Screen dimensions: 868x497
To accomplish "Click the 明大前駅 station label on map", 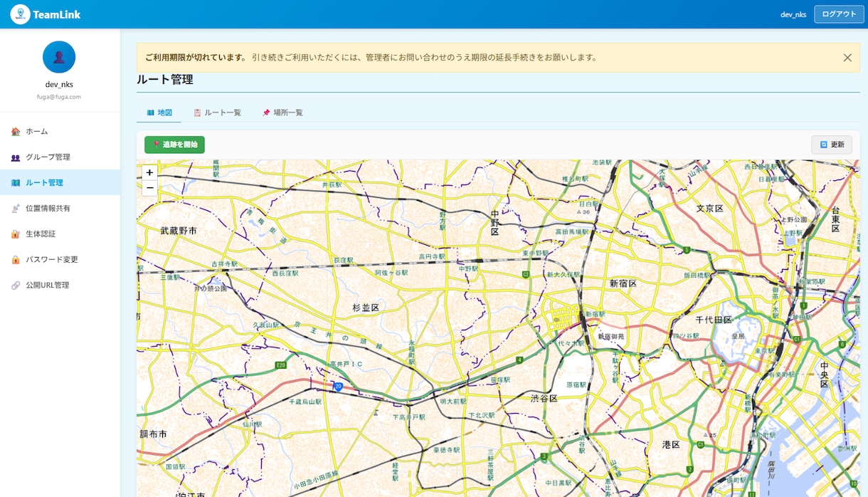I will click(452, 402).
